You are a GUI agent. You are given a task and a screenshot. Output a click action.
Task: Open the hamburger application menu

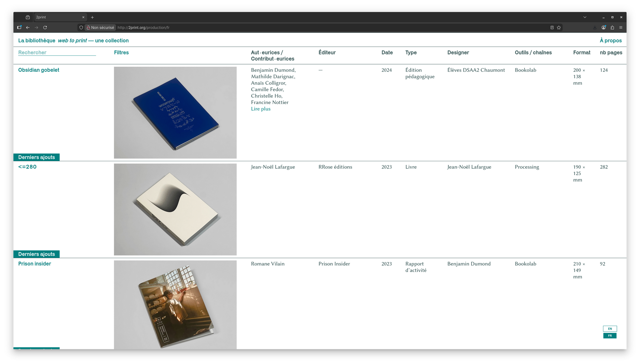tap(621, 27)
